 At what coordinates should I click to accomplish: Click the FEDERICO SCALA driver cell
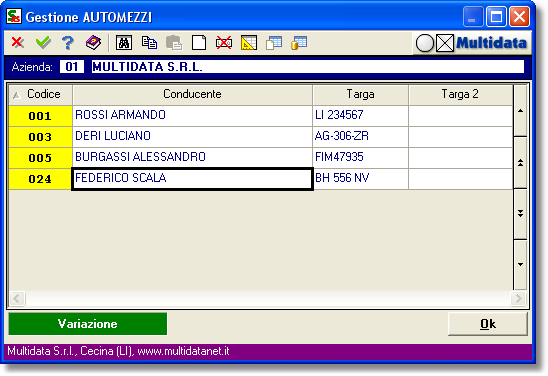coord(192,179)
